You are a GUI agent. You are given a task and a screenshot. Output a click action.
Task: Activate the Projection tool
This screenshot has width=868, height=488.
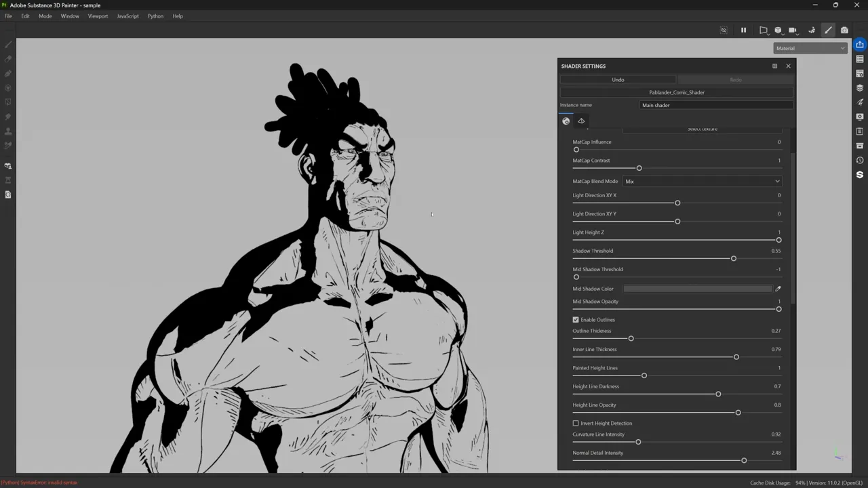[8, 74]
